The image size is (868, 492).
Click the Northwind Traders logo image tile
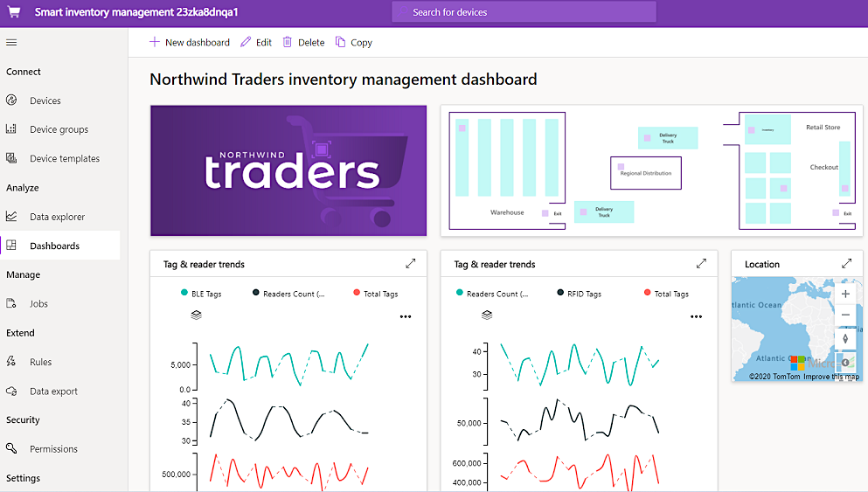(x=288, y=170)
